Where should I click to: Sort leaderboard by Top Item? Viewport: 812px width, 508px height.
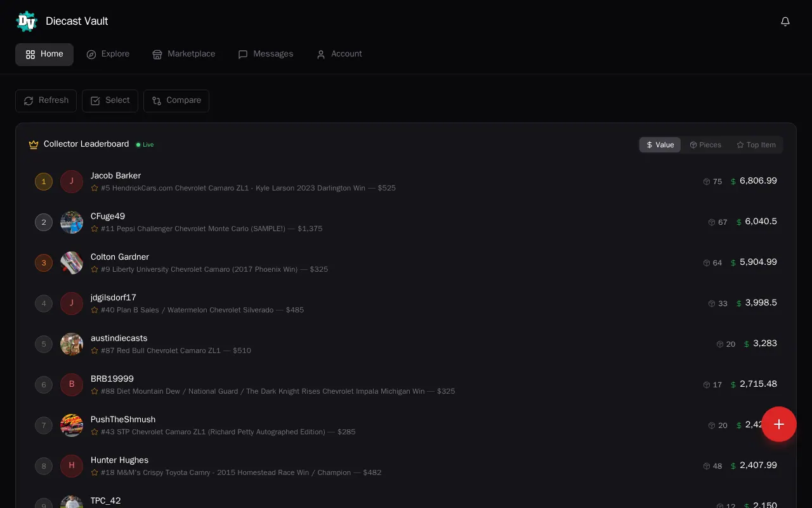click(756, 145)
